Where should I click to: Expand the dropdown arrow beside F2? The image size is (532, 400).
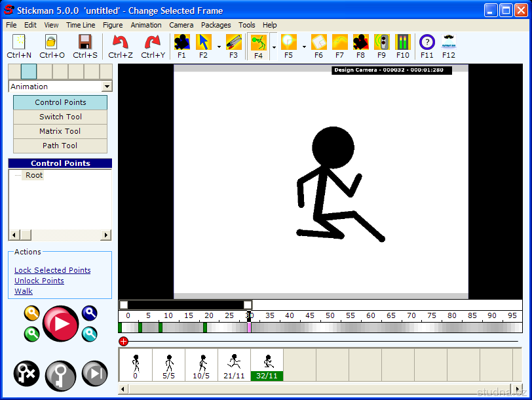coord(219,47)
